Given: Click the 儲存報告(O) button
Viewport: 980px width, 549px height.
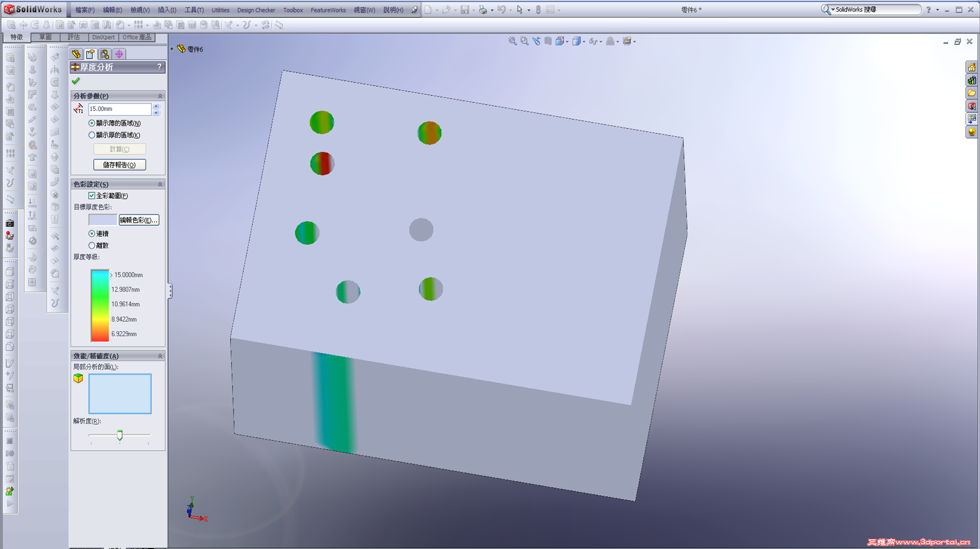Looking at the screenshot, I should click(120, 165).
